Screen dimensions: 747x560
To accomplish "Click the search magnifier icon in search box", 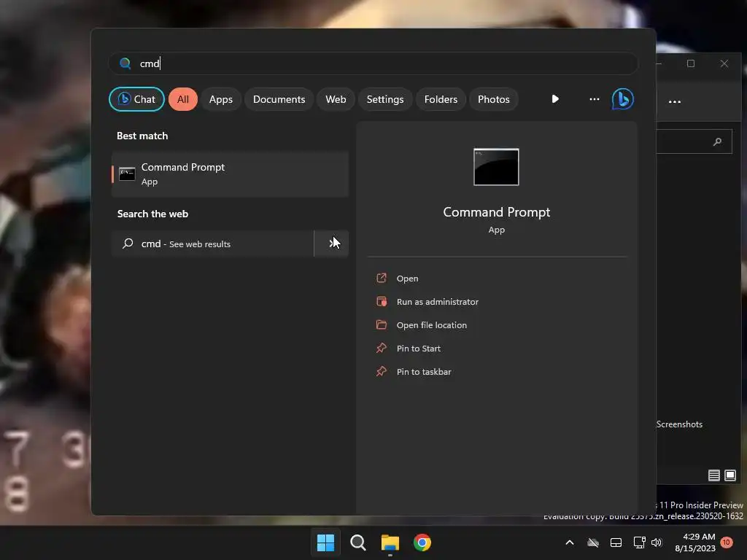I will pos(125,63).
